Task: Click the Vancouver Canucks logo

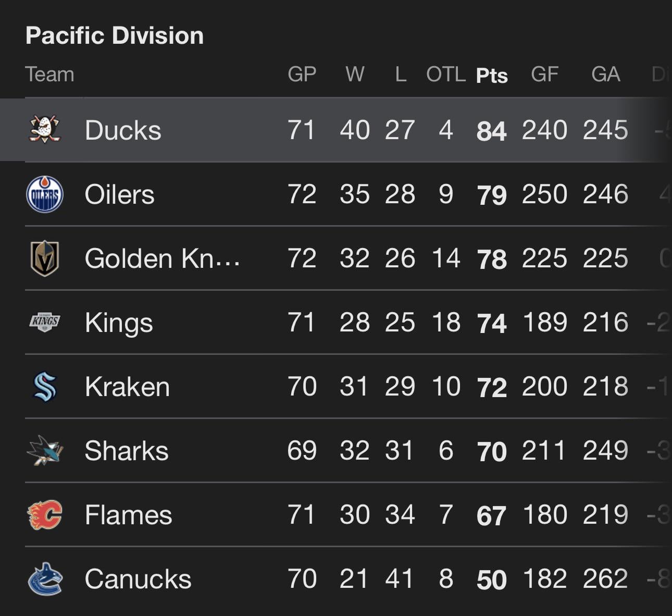Action: tap(45, 578)
